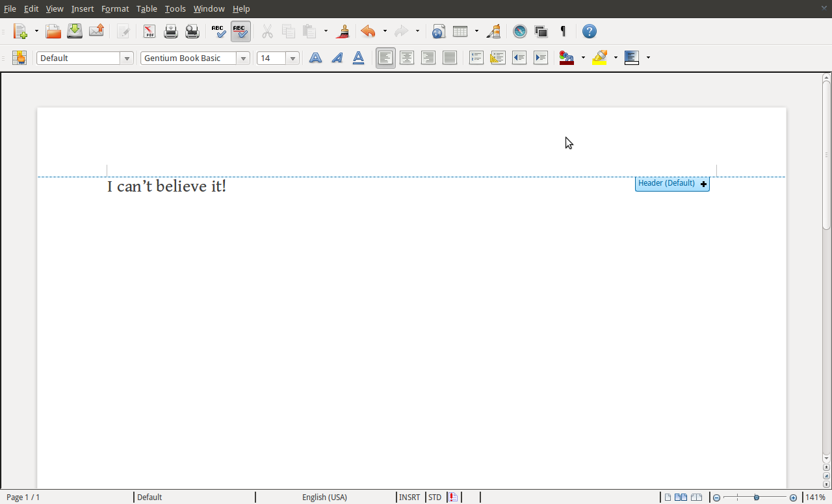Toggle nonprinting characters with the pilcrow
The image size is (832, 504).
(x=563, y=31)
